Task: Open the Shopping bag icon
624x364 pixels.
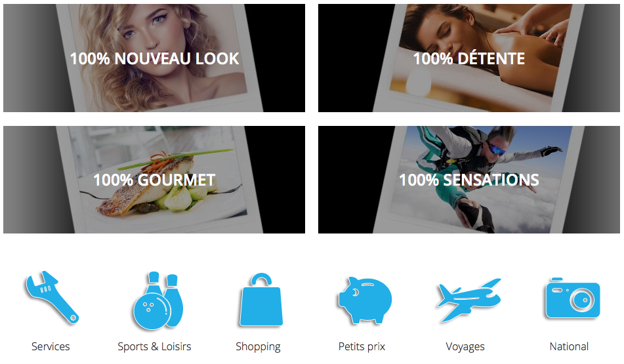Action: (261, 300)
